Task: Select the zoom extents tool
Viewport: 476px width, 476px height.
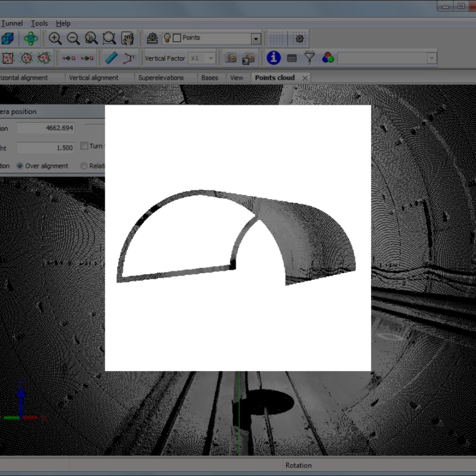Action: point(109,39)
